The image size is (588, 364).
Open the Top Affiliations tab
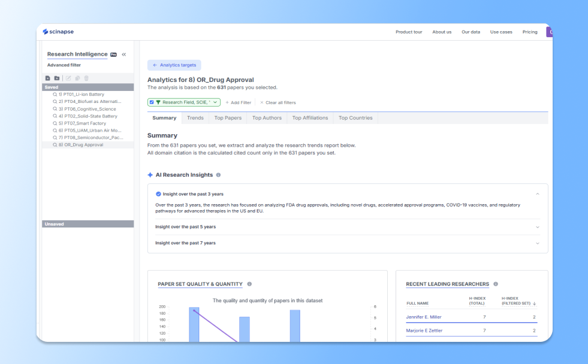tap(310, 118)
